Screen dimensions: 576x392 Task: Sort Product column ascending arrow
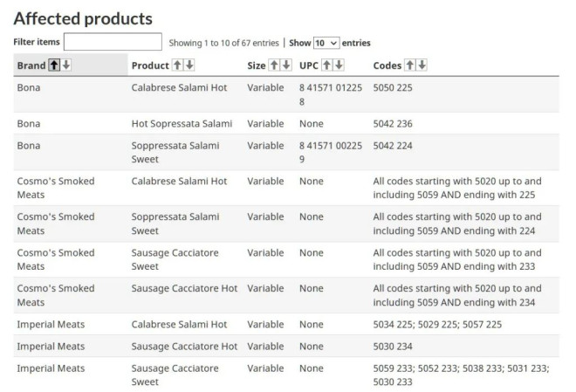[177, 65]
